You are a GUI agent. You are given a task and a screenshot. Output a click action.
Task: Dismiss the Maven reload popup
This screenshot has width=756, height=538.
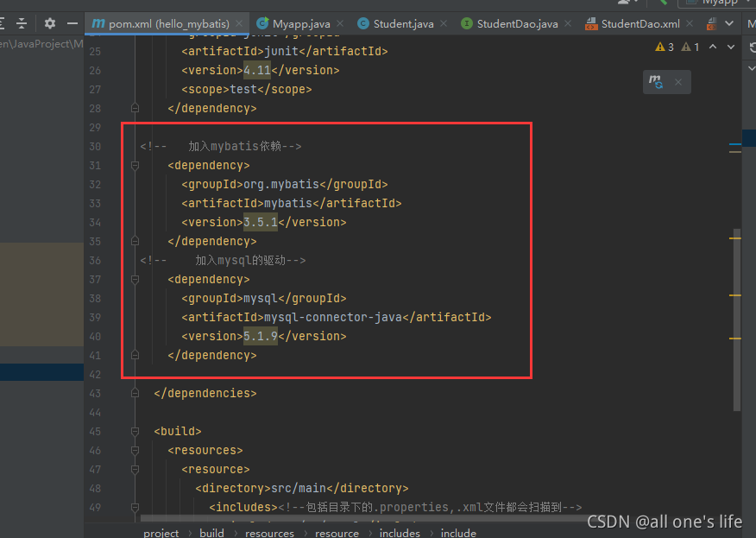[677, 82]
